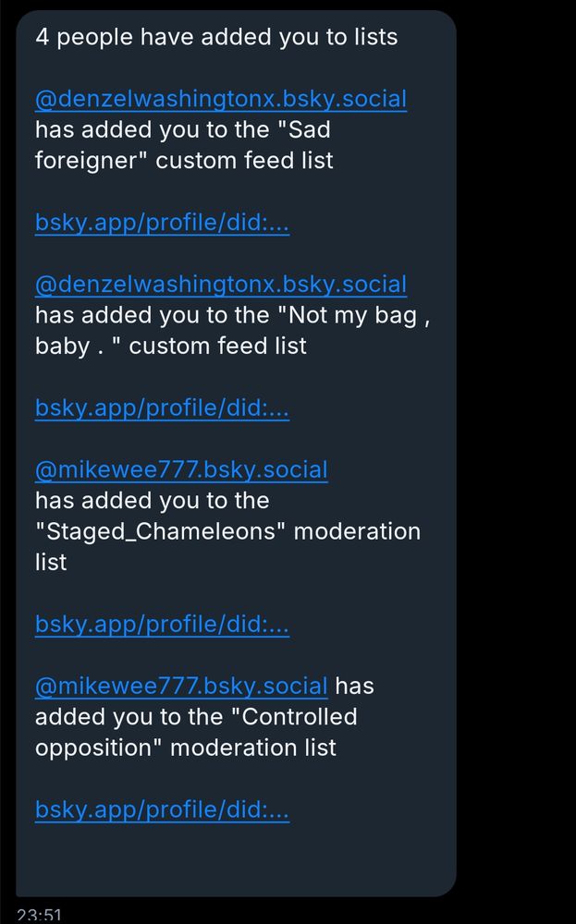576x924 pixels.
Task: Click the text 4 people have added you
Action: click(x=216, y=37)
